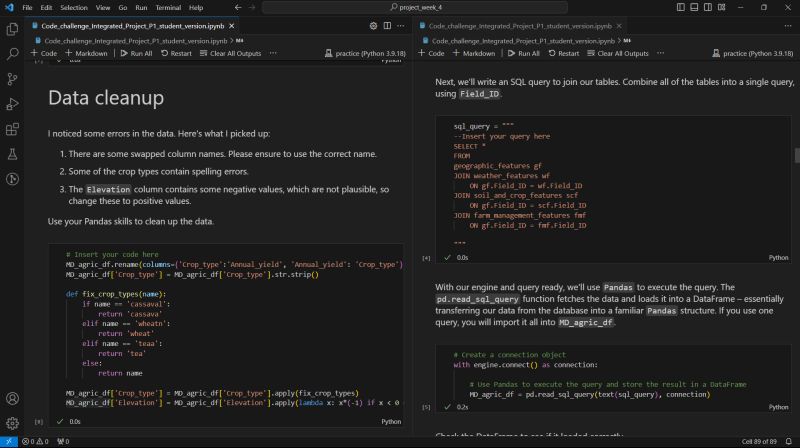
Task: Open the Extensions view
Action: click(x=12, y=128)
